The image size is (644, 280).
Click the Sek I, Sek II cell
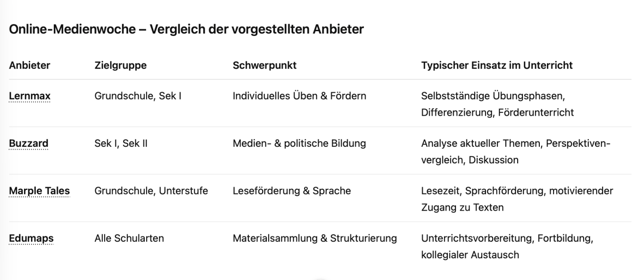click(x=121, y=144)
